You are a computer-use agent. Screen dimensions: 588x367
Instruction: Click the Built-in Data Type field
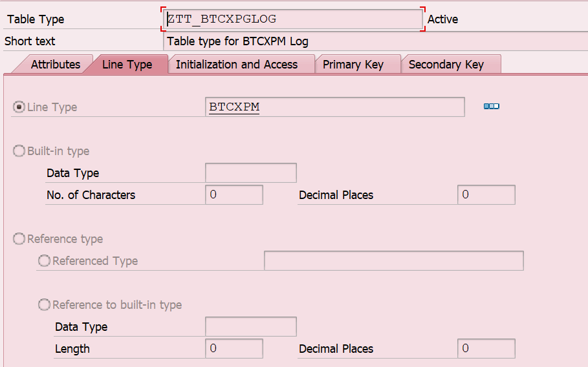(251, 173)
